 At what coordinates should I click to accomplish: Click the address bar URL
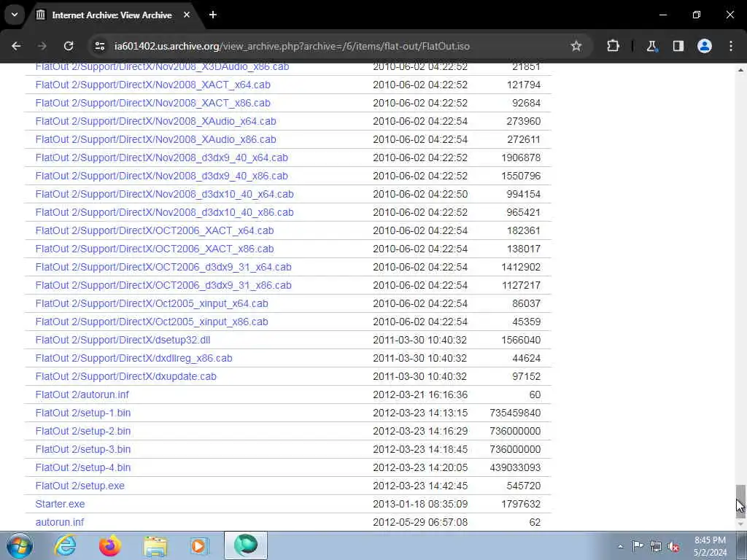[292, 46]
